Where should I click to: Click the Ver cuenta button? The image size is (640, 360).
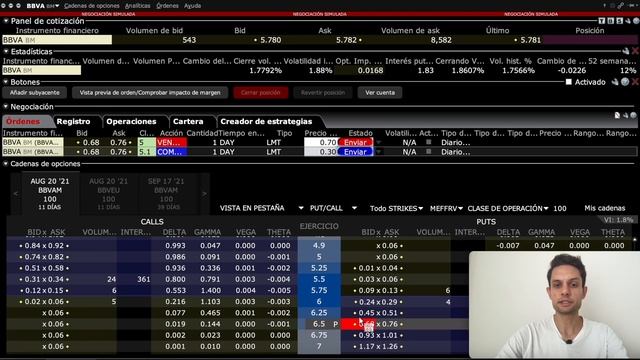click(380, 93)
